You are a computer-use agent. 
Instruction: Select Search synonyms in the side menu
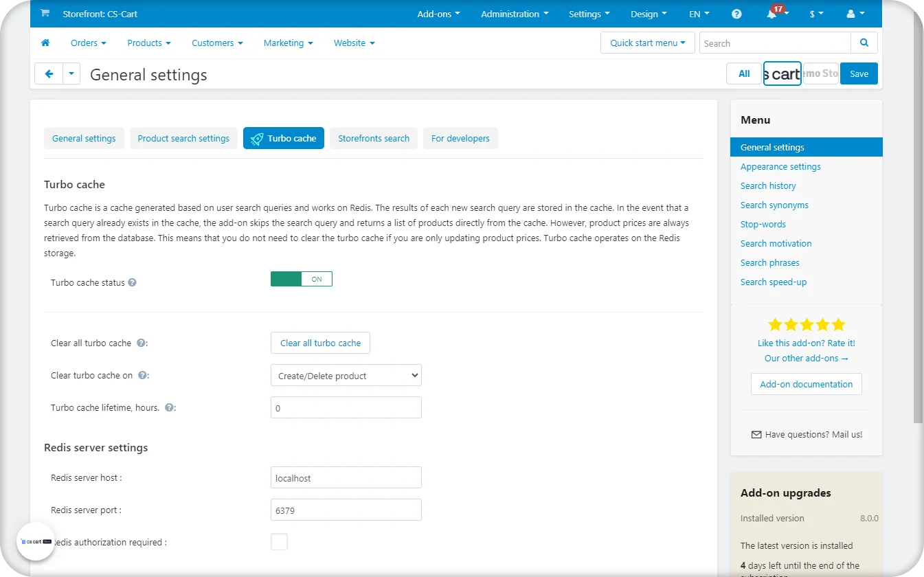coord(774,205)
